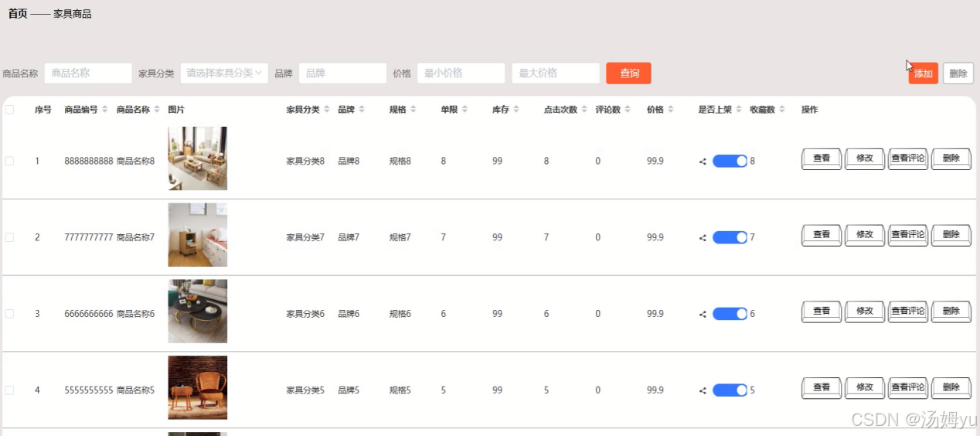
Task: Click 删除 for 商品名称7 row
Action: tap(951, 236)
